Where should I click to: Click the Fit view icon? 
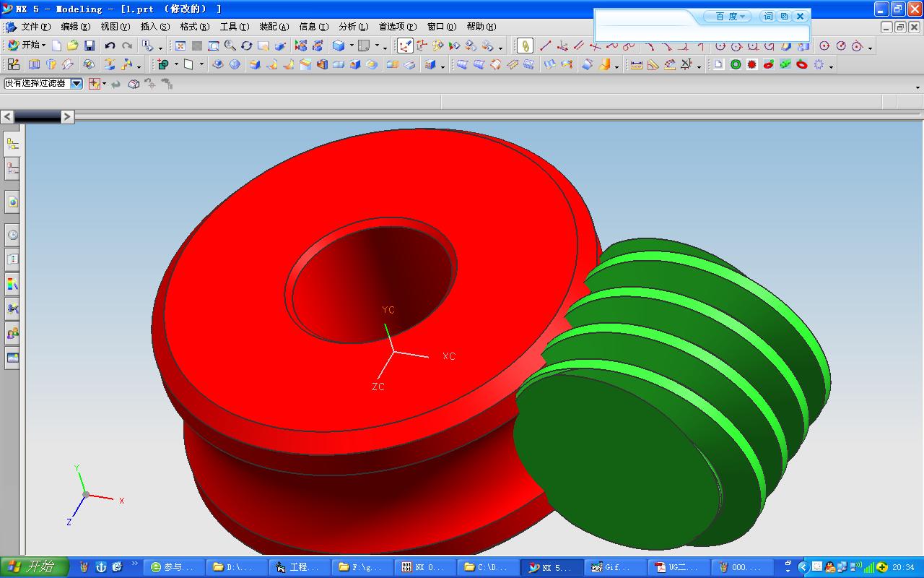pyautogui.click(x=180, y=46)
